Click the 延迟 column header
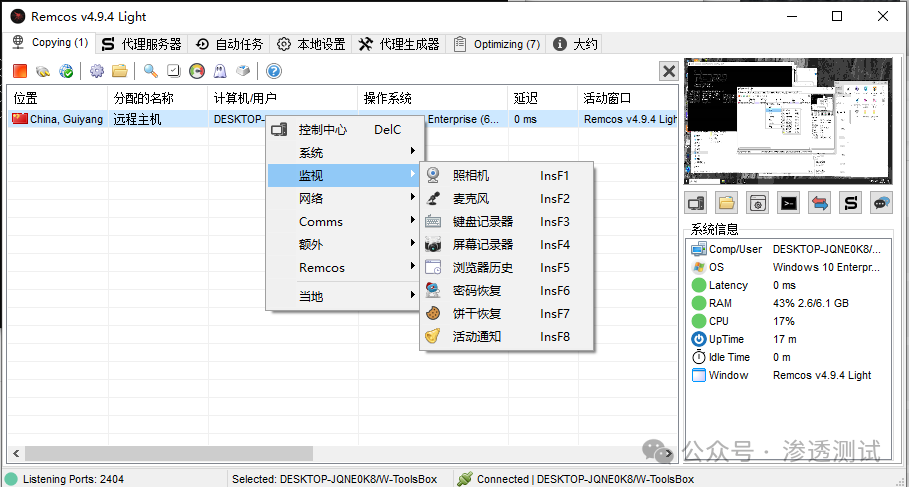The height and width of the screenshot is (487, 909). click(543, 98)
